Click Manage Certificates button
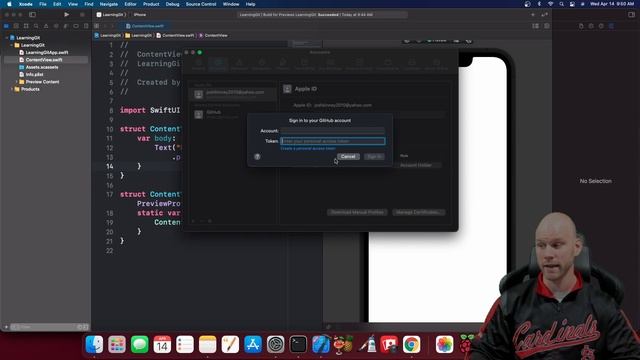 pos(418,212)
